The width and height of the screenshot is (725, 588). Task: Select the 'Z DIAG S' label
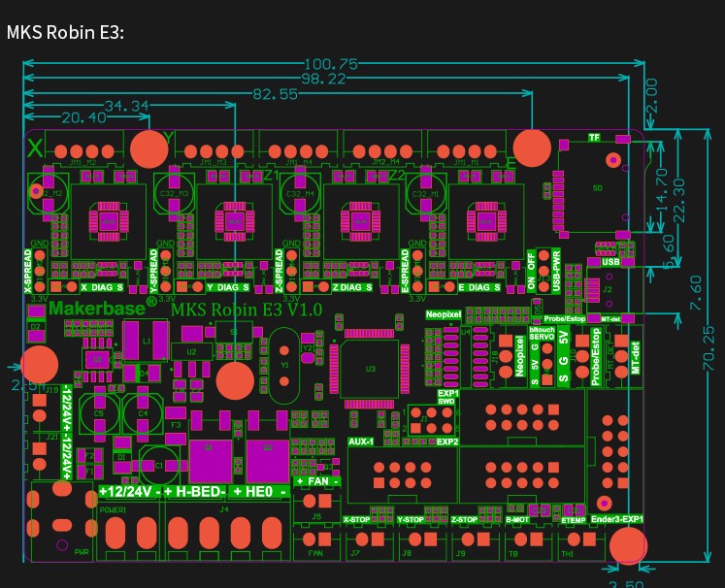[352, 287]
